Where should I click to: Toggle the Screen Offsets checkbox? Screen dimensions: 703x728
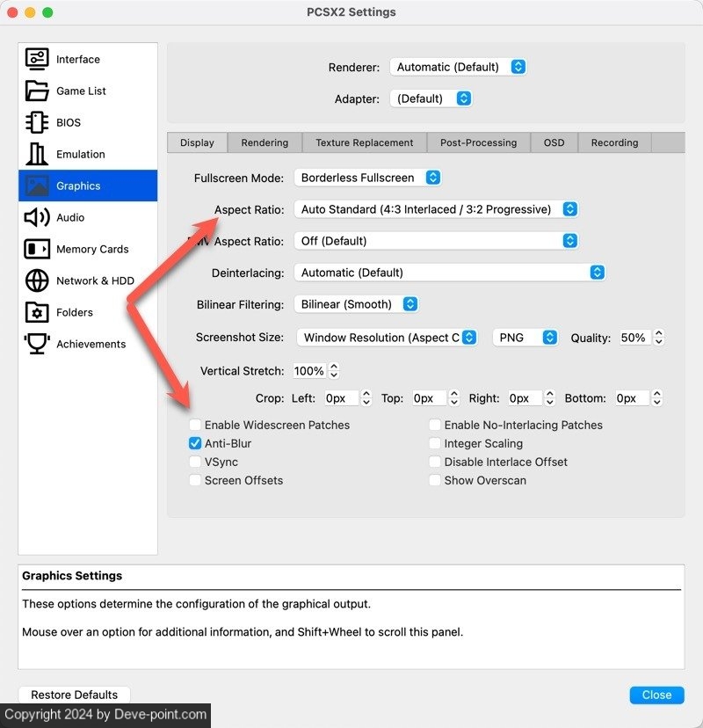pos(195,480)
